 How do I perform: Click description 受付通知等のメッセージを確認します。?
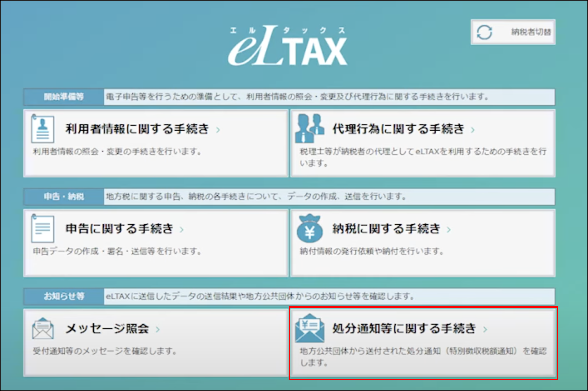click(105, 351)
